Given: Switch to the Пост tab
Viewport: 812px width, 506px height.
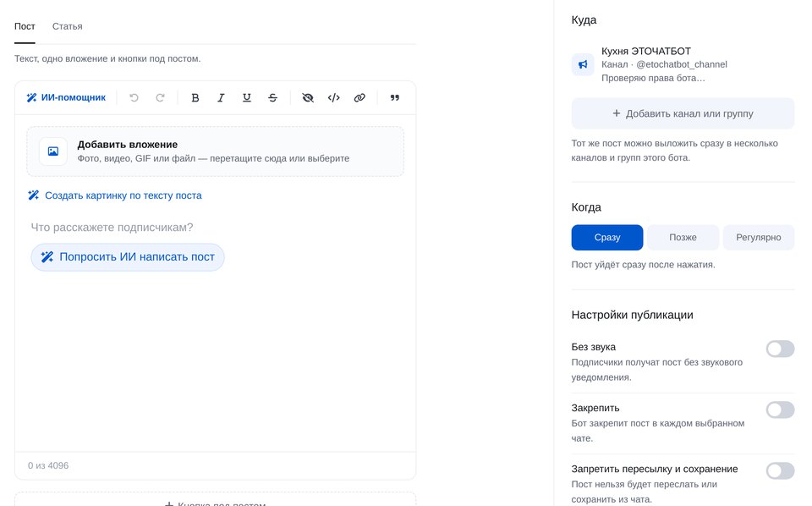Looking at the screenshot, I should pyautogui.click(x=25, y=26).
